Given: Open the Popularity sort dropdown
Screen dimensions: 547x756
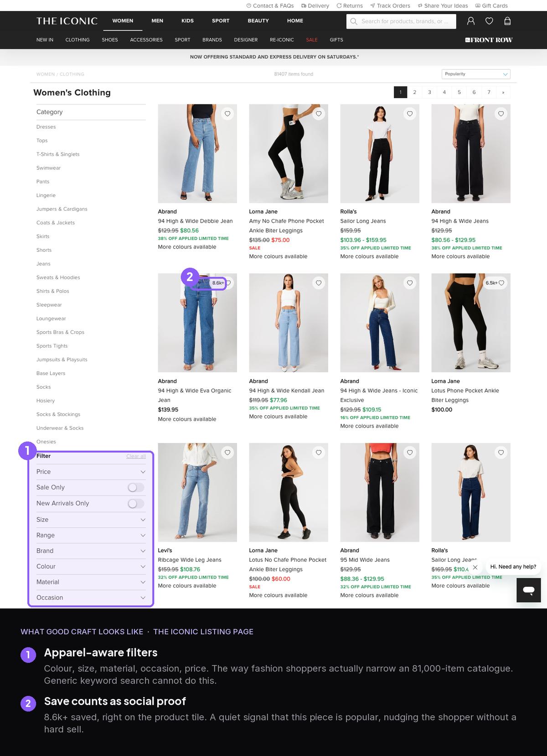Looking at the screenshot, I should [476, 74].
